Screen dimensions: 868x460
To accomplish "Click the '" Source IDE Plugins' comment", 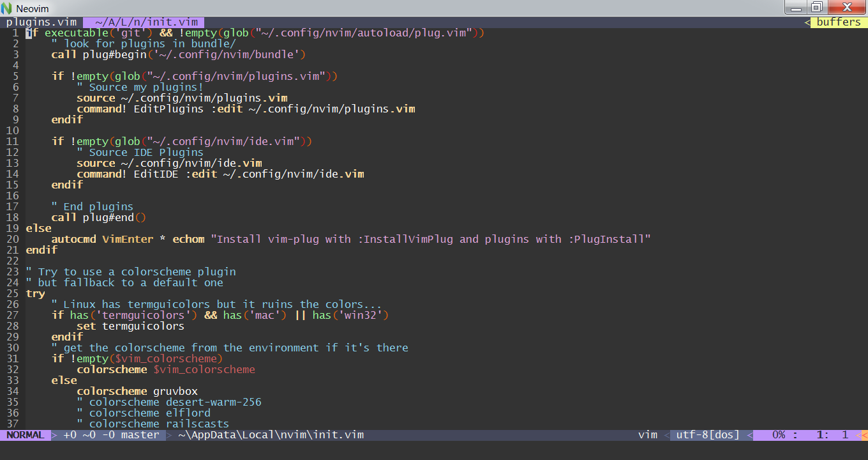I will coord(140,152).
